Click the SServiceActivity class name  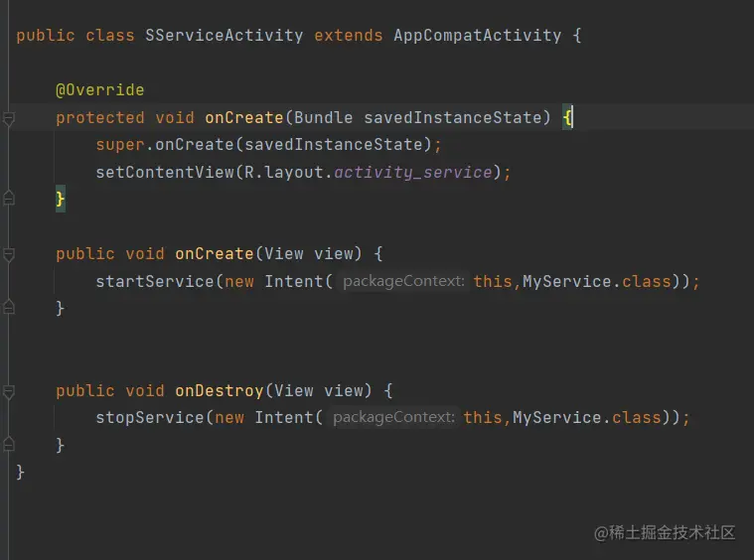pos(225,35)
